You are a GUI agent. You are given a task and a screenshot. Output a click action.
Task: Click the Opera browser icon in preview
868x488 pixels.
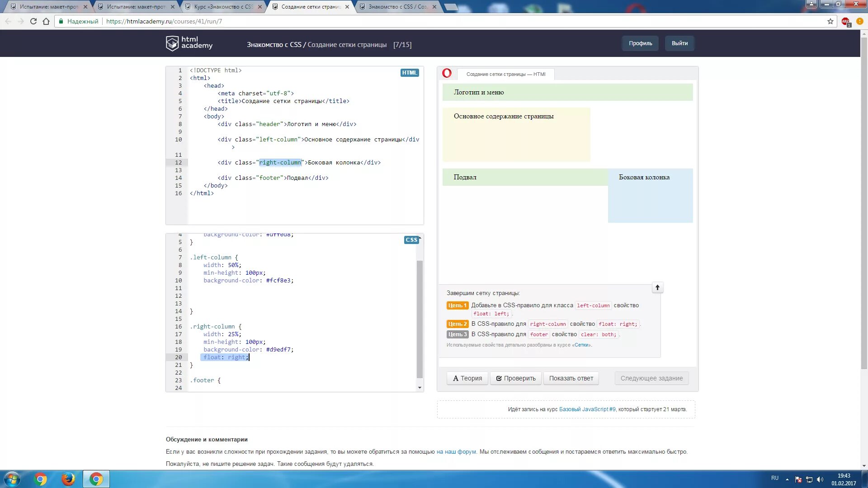point(447,73)
